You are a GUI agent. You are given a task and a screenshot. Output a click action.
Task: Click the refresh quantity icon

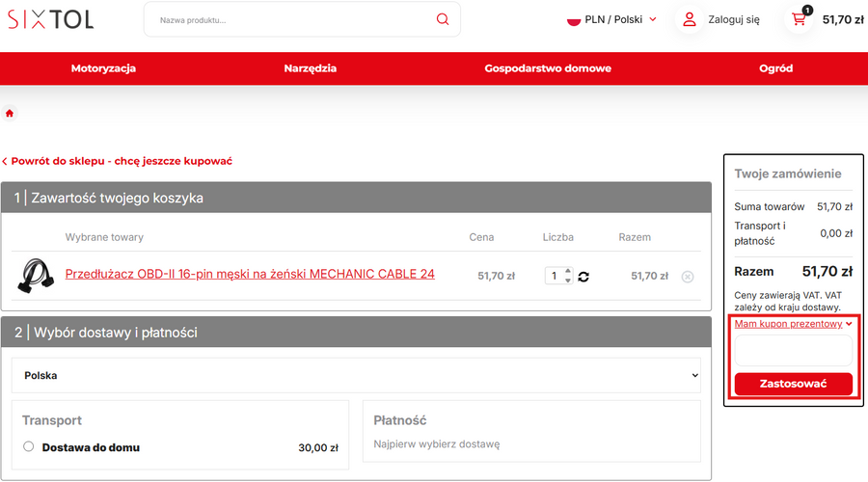[x=583, y=277]
